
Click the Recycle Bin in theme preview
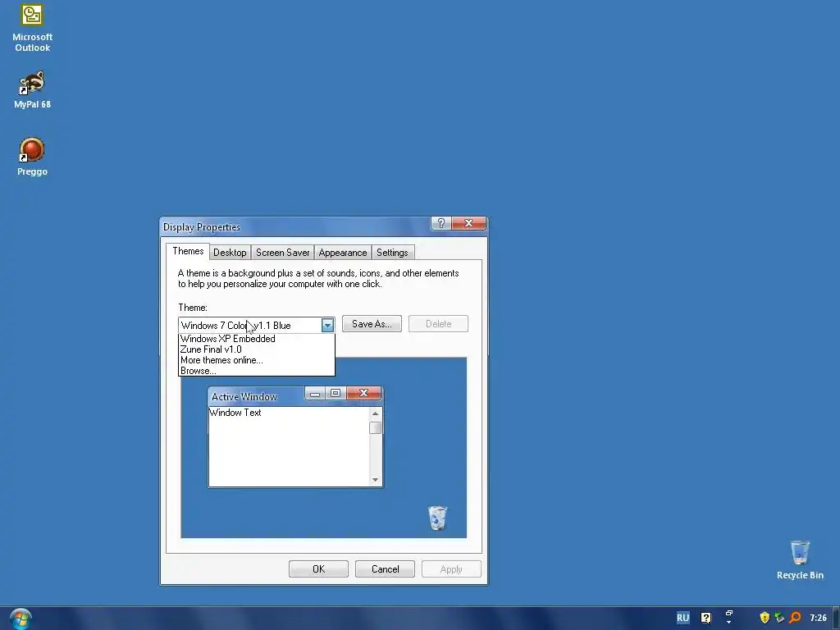coord(437,518)
